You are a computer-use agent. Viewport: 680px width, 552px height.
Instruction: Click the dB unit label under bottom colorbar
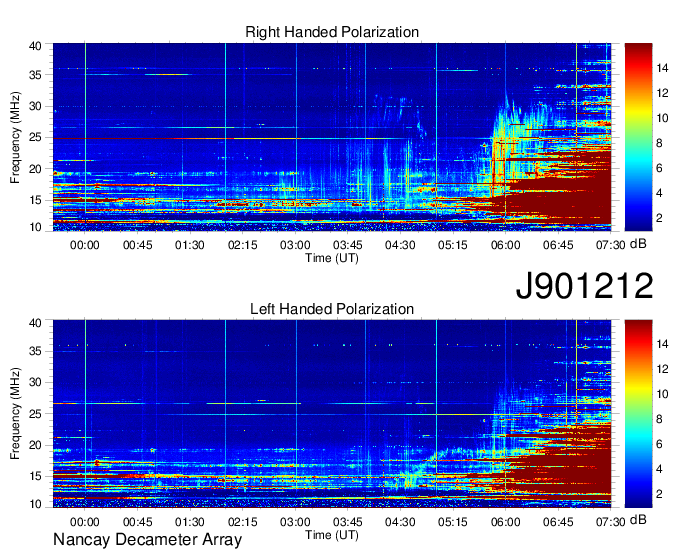tap(638, 520)
